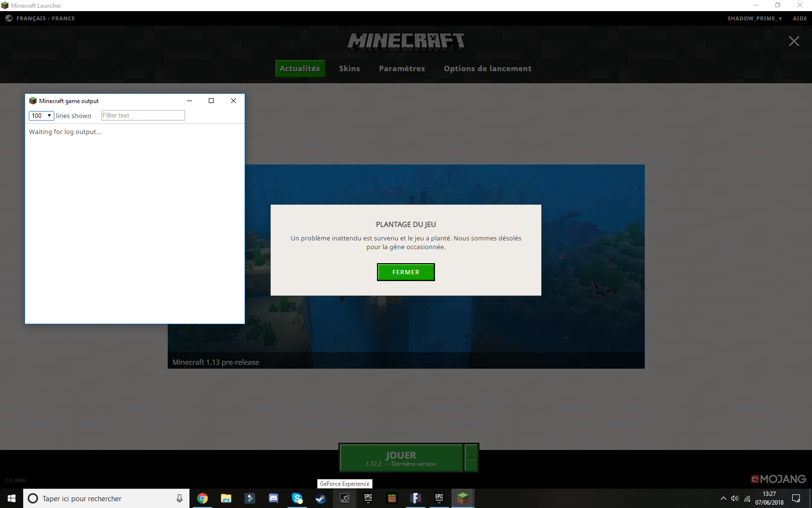Open the dark teal app icon beside File Explorer

[x=250, y=498]
